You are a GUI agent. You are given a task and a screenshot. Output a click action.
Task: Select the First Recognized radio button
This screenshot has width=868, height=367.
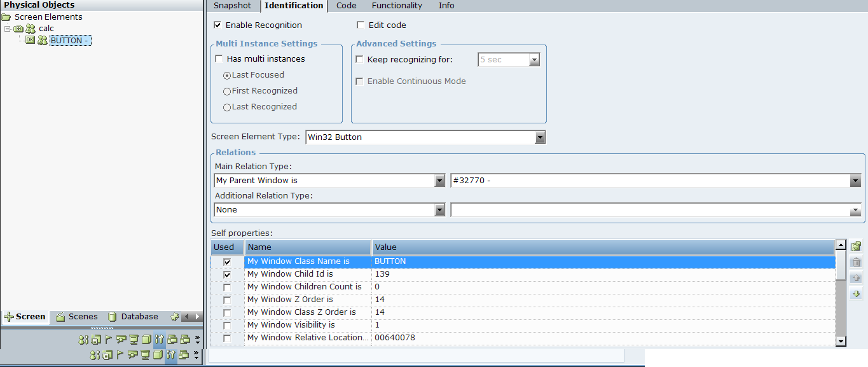pyautogui.click(x=227, y=92)
